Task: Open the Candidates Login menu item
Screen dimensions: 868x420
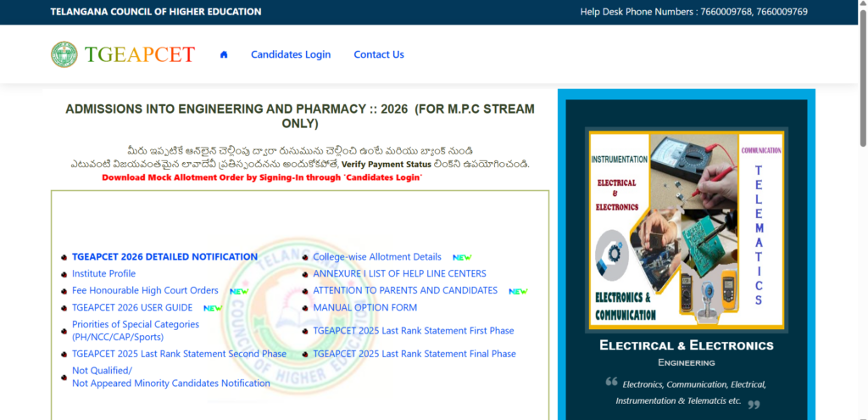Action: click(291, 54)
